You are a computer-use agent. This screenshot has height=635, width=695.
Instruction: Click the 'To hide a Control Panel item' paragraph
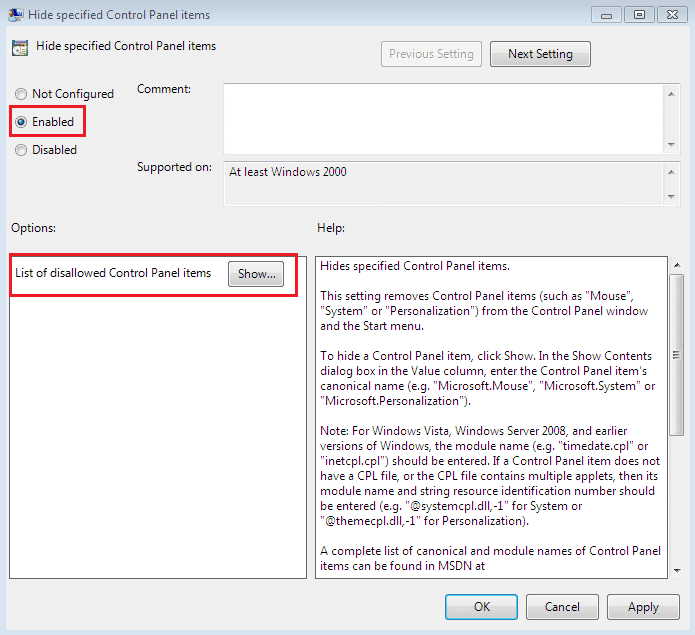[488, 378]
